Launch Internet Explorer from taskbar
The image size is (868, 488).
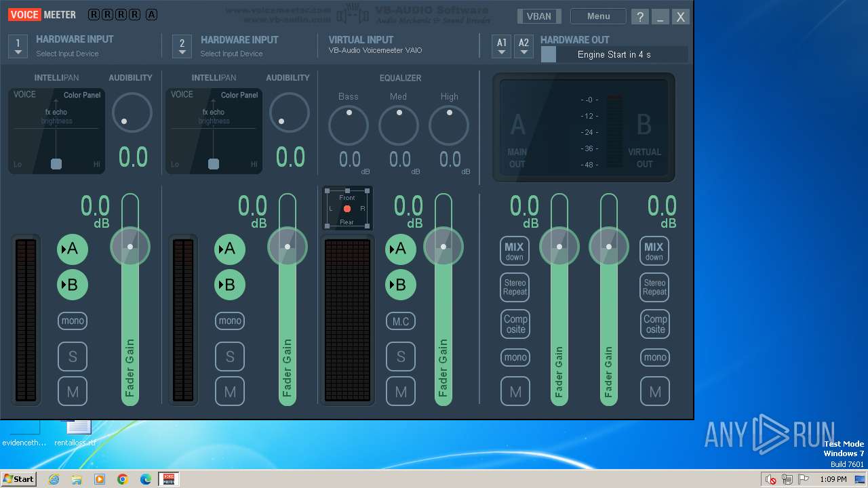[x=54, y=479]
